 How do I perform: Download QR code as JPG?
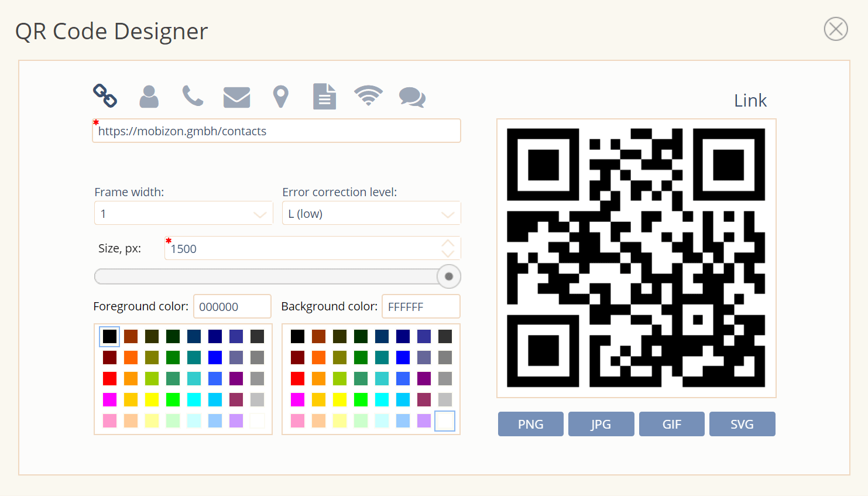point(601,424)
